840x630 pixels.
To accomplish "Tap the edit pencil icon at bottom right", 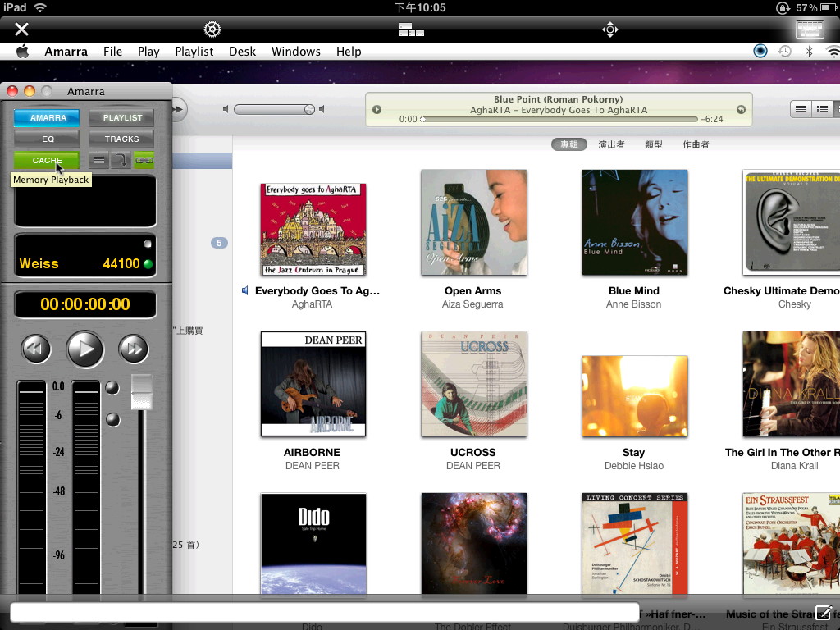I will click(x=824, y=612).
